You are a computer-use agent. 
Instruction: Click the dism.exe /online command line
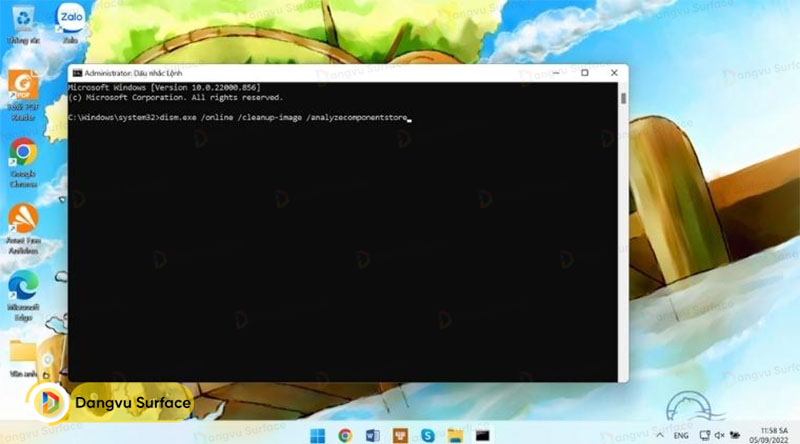[x=238, y=117]
